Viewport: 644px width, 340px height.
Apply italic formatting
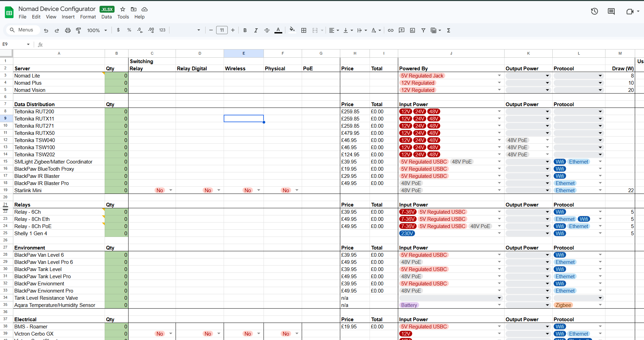256,30
